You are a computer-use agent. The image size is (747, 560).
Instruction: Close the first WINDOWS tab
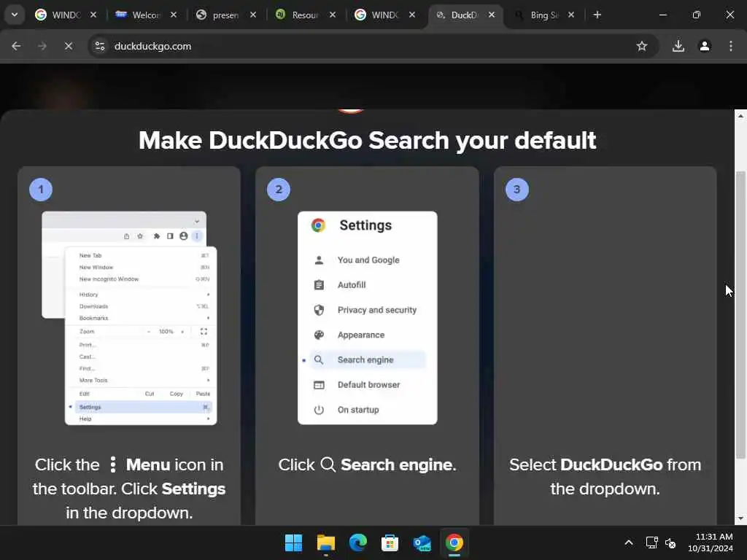point(93,15)
